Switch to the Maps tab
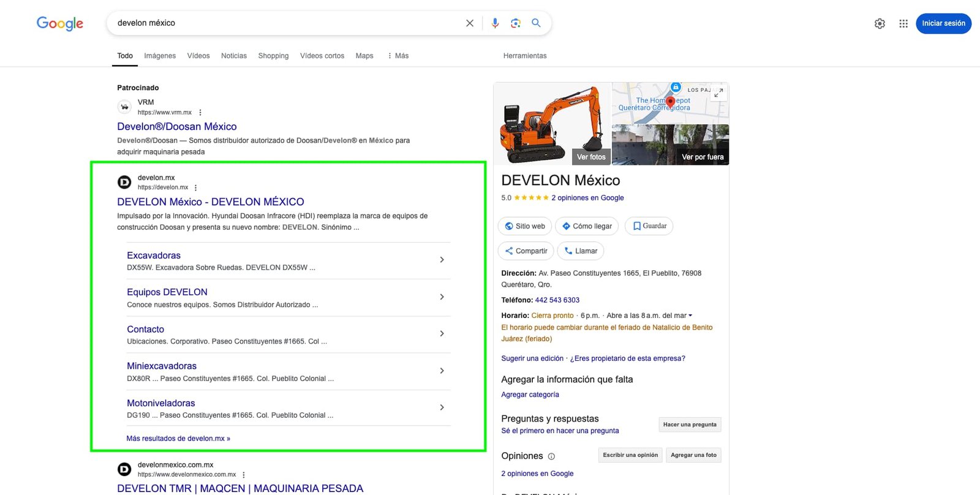This screenshot has width=980, height=495. coord(364,56)
